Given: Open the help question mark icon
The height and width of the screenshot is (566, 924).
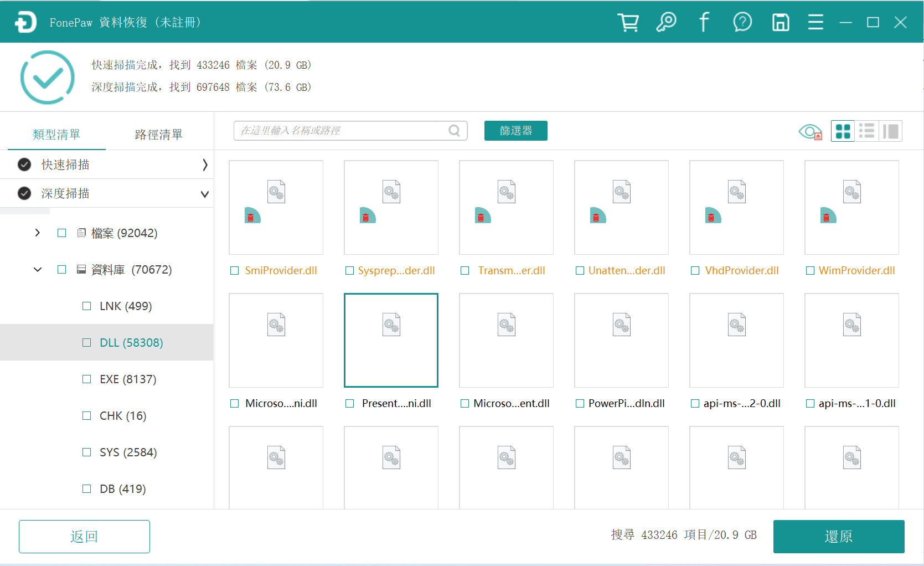Looking at the screenshot, I should click(x=742, y=22).
